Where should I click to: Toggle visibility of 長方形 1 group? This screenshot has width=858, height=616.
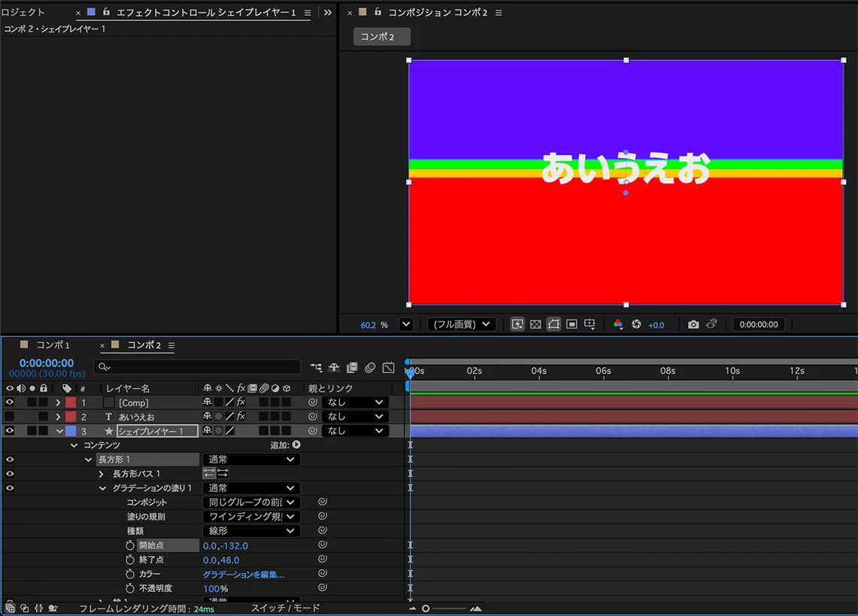(9, 460)
